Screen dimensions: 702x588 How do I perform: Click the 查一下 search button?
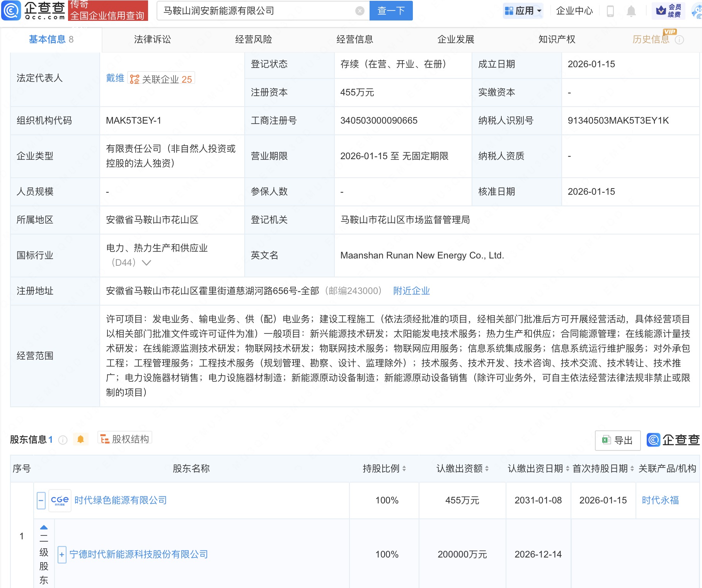390,10
